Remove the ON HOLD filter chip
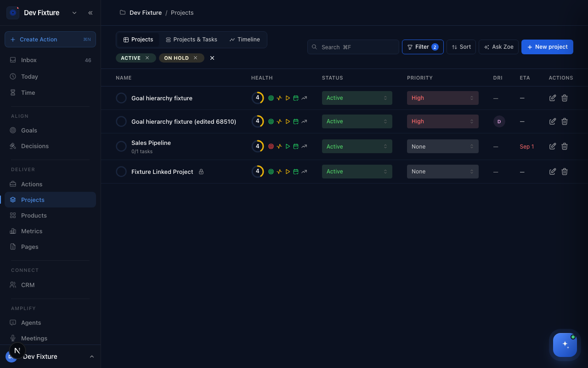588x368 pixels. 195,58
